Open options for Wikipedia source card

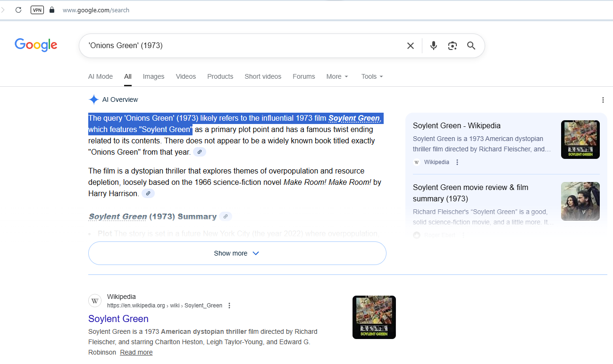[x=457, y=162]
